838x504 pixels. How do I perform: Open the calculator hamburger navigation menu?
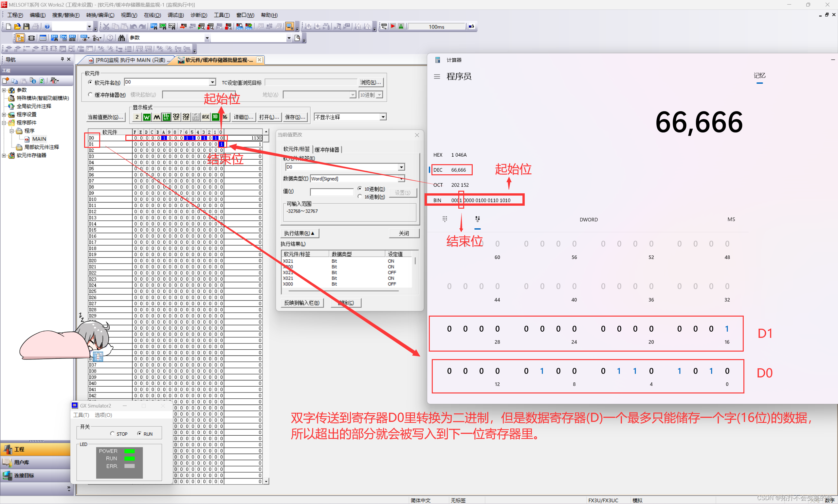(x=437, y=77)
